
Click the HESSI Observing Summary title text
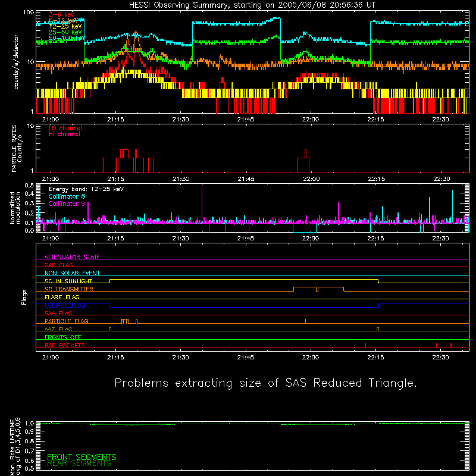252,5
